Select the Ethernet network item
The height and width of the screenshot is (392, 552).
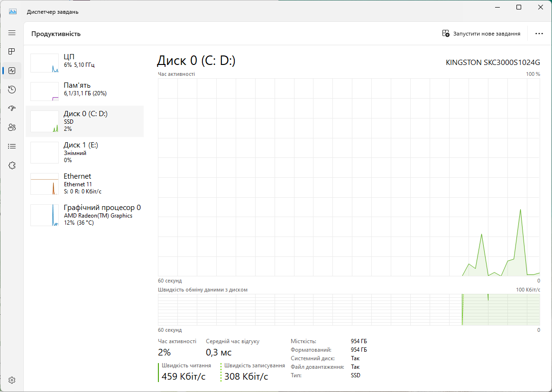tap(84, 183)
